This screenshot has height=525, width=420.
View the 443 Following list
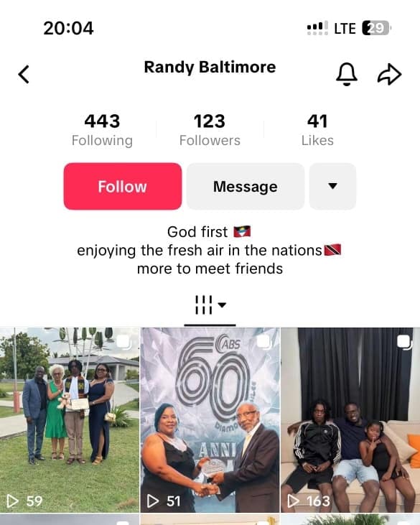pyautogui.click(x=102, y=130)
